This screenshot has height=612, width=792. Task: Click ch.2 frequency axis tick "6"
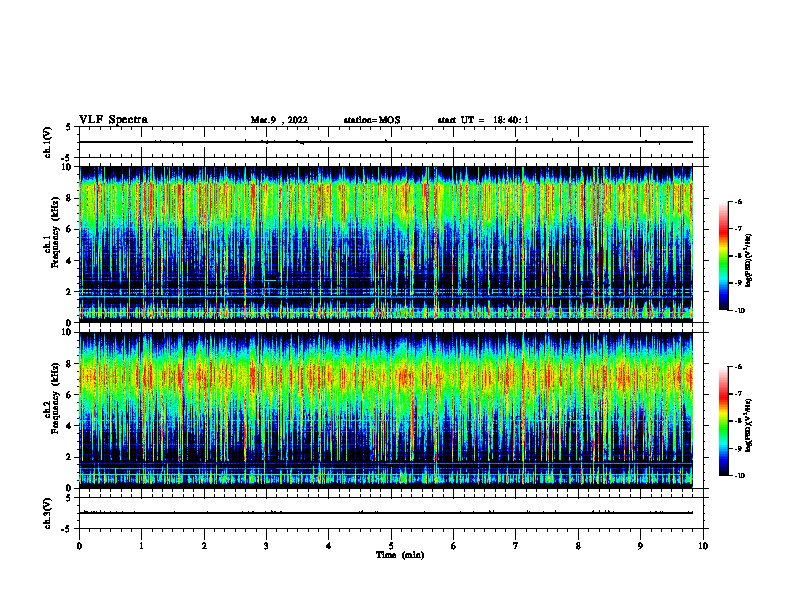(70, 395)
